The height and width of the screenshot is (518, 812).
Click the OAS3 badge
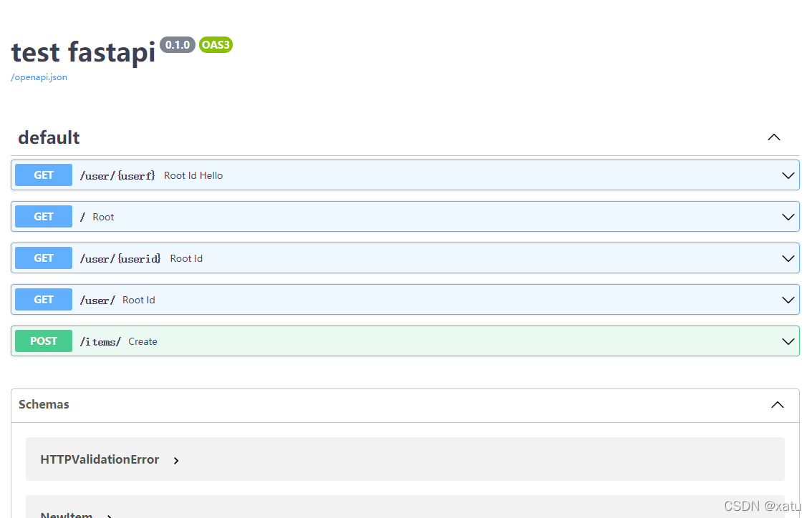pos(216,45)
